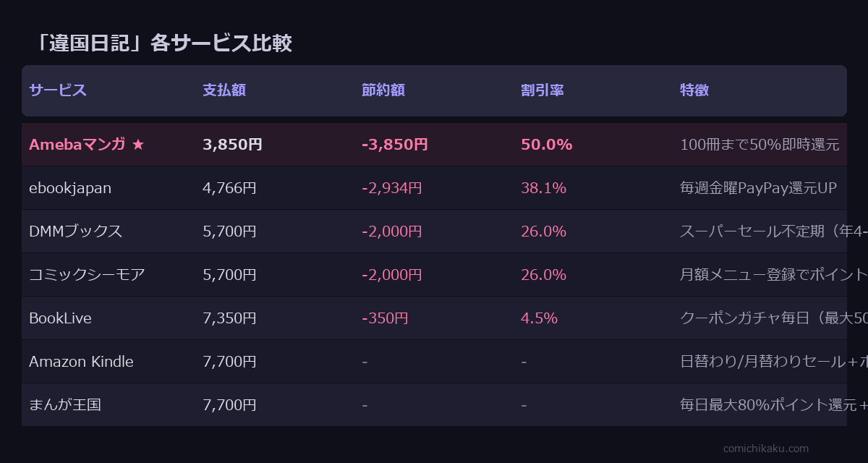868x463 pixels.
Task: Select the 節約額 column header
Action: 383,90
